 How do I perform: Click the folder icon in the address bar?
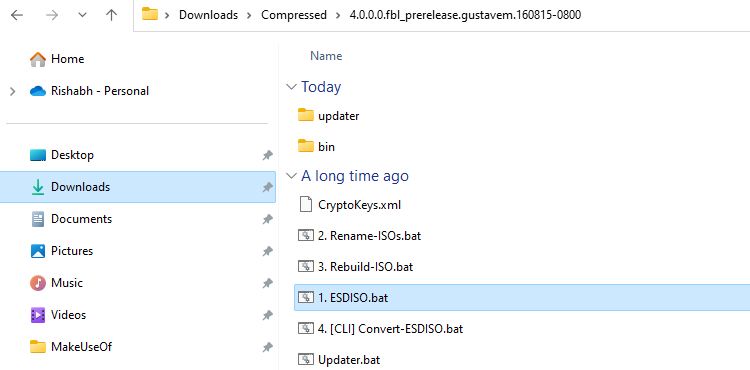tap(150, 14)
